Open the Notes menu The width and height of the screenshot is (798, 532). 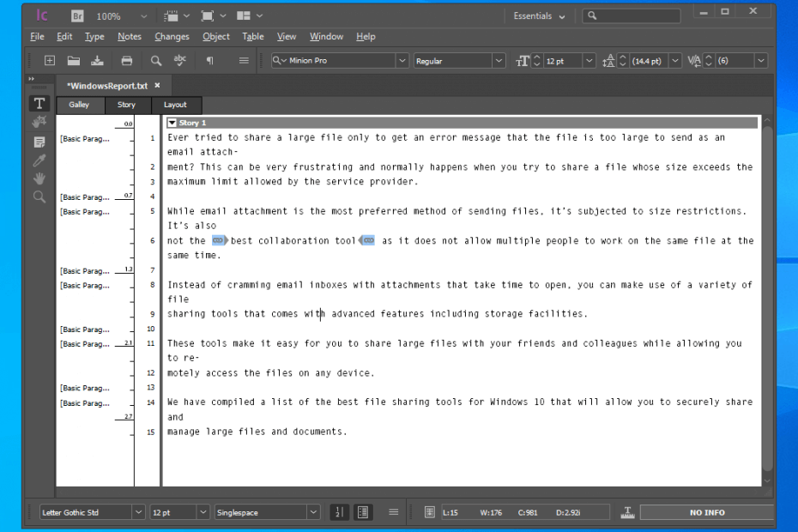tap(129, 36)
